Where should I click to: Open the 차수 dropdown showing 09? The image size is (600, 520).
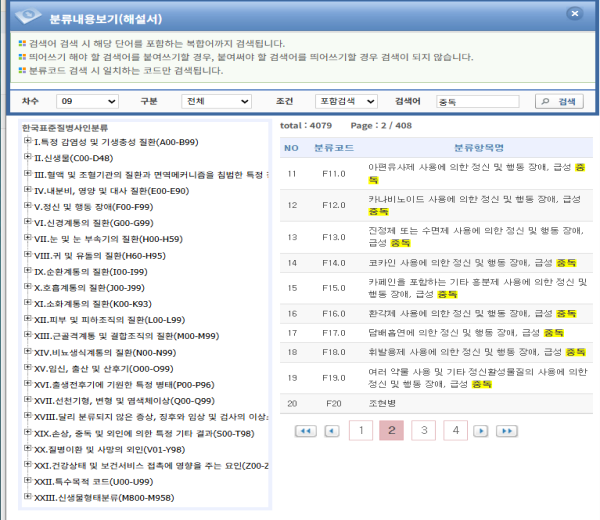coord(88,101)
